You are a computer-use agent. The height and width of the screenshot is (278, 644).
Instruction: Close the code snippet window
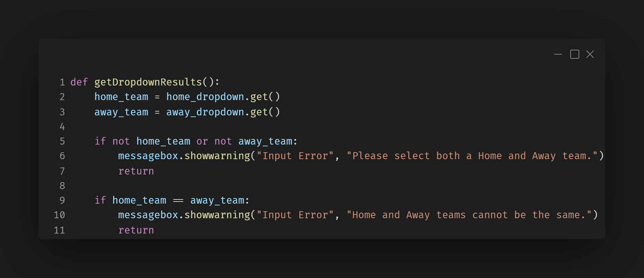[590, 55]
